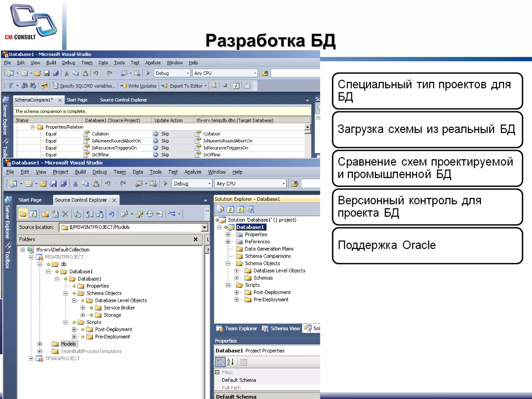This screenshot has width=532, height=399.
Task: Close the Source Control Explorer tab
Action: [114, 200]
